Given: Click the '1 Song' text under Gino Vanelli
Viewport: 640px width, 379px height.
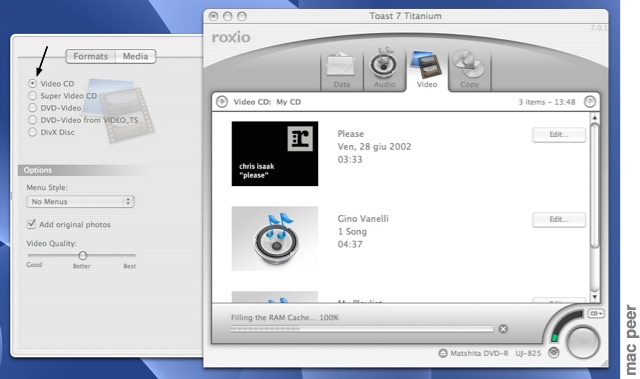Looking at the screenshot, I should pos(352,232).
